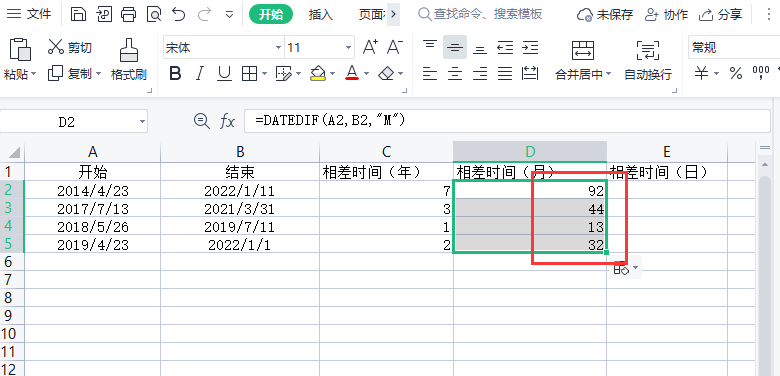This screenshot has height=376, width=780.
Task: Apply yellow fill color bucket
Action: [x=318, y=74]
